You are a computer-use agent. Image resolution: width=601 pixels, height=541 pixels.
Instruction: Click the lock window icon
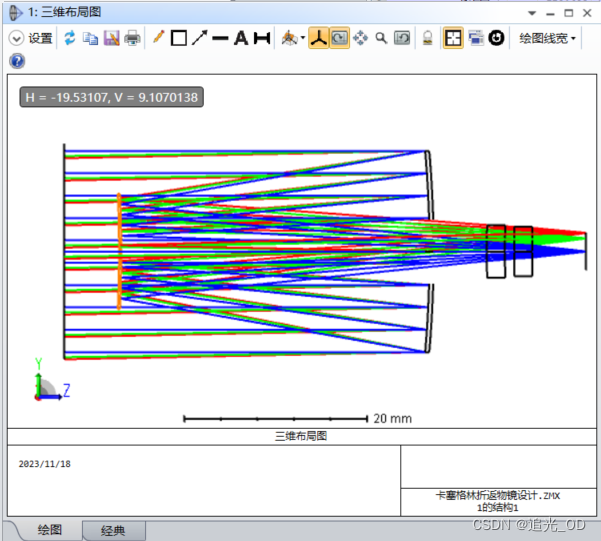click(x=428, y=38)
